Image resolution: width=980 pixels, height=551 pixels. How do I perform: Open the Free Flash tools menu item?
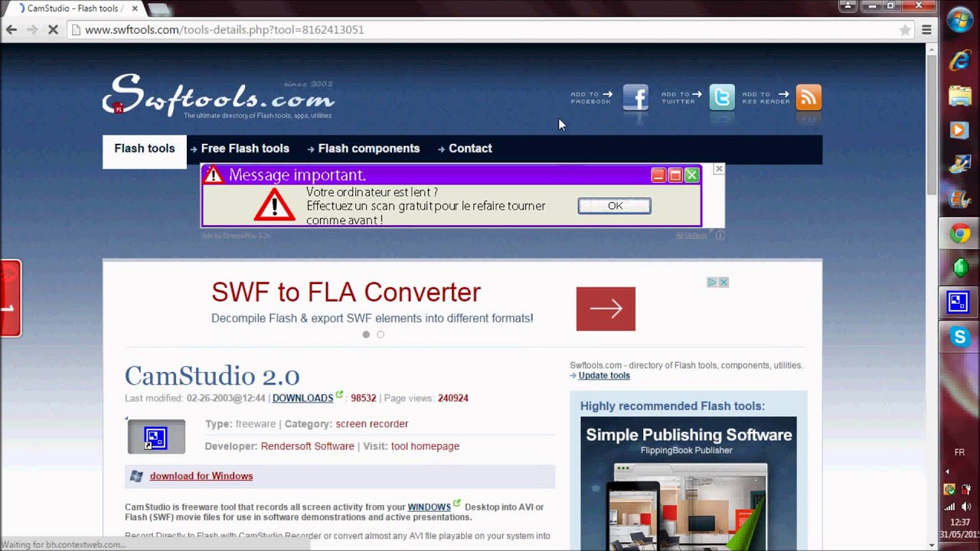[245, 148]
